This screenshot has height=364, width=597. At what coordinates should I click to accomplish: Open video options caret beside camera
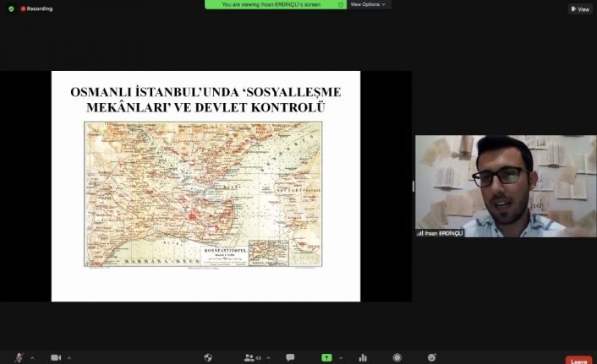(x=68, y=358)
